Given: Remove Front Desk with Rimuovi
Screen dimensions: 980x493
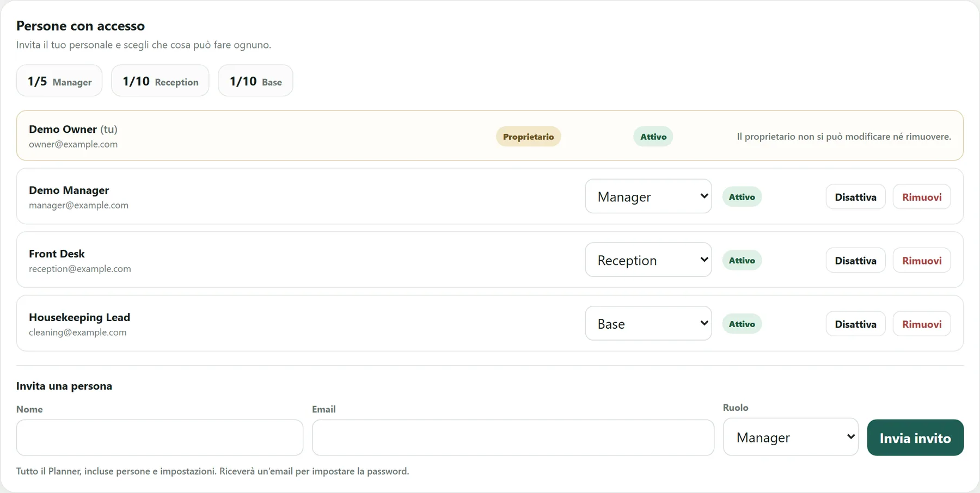Looking at the screenshot, I should tap(922, 261).
